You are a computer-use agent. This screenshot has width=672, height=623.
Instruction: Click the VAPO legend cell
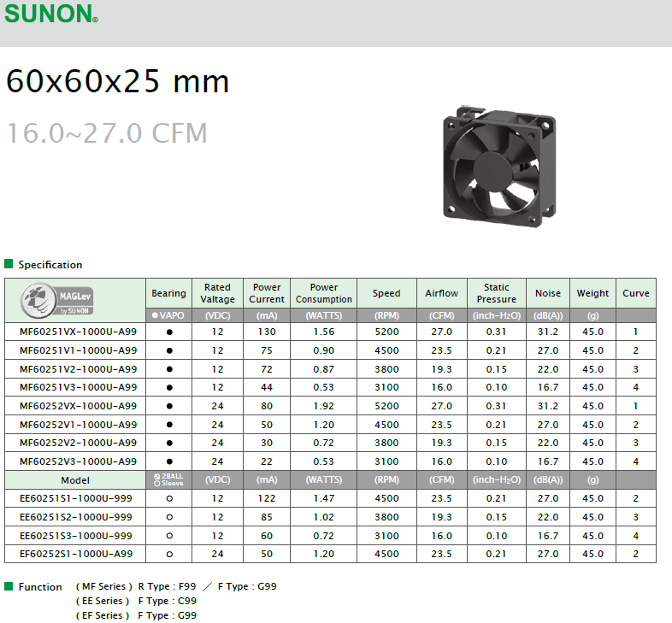click(168, 315)
